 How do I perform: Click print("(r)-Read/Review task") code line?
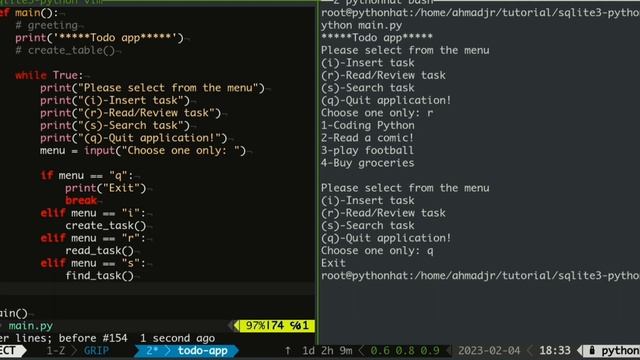click(x=131, y=113)
